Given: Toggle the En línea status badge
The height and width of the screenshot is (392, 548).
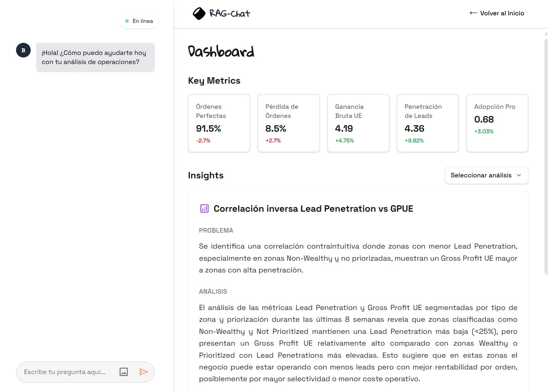Looking at the screenshot, I should [x=139, y=21].
